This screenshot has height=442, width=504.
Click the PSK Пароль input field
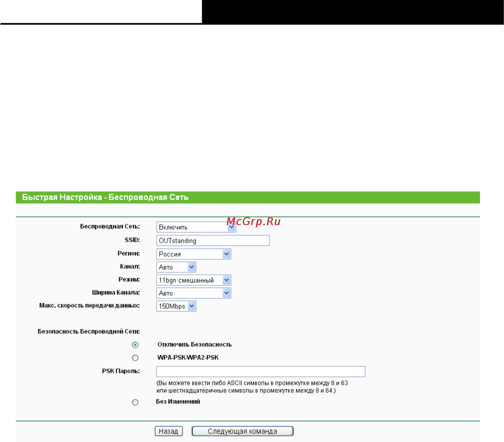coord(261,372)
